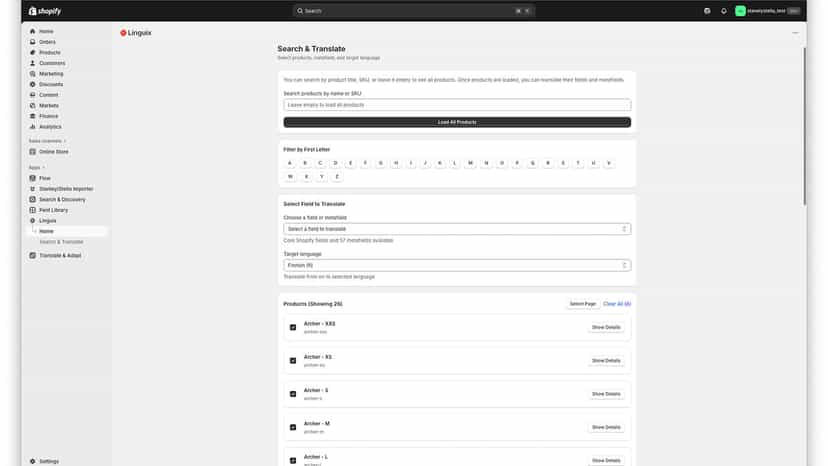The image size is (828, 466).
Task: Open Search & Translate under Linguix
Action: [x=61, y=242]
